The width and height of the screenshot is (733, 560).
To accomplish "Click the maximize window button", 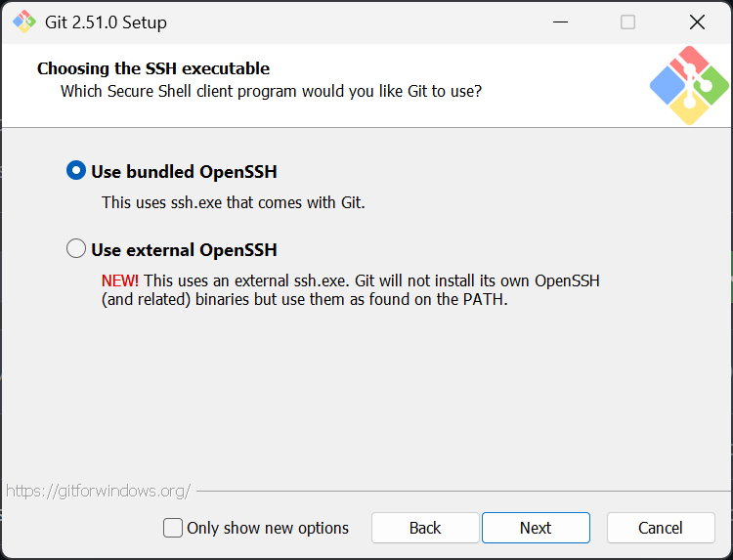I will 628,22.
